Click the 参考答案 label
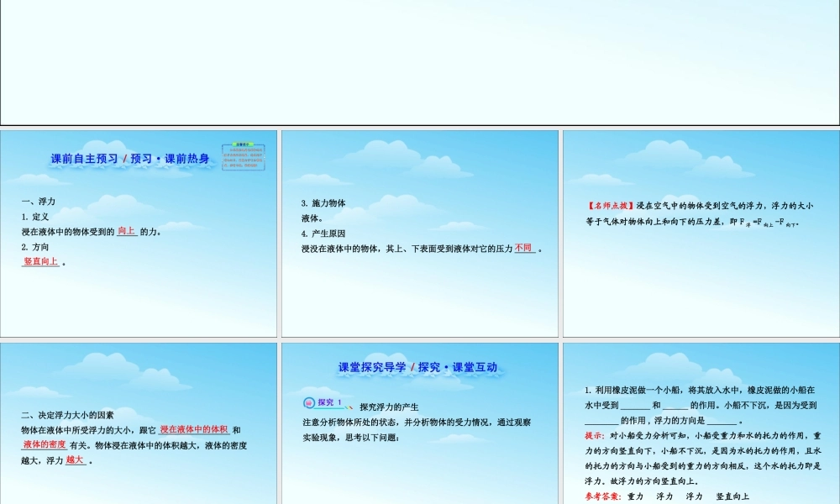The height and width of the screenshot is (504, 840). pyautogui.click(x=603, y=496)
